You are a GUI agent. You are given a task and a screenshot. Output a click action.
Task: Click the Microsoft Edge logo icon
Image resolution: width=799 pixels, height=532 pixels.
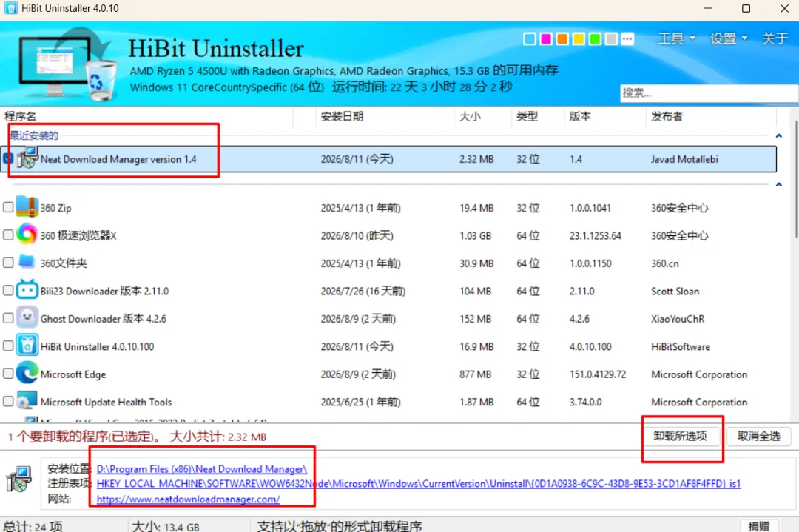(x=27, y=373)
